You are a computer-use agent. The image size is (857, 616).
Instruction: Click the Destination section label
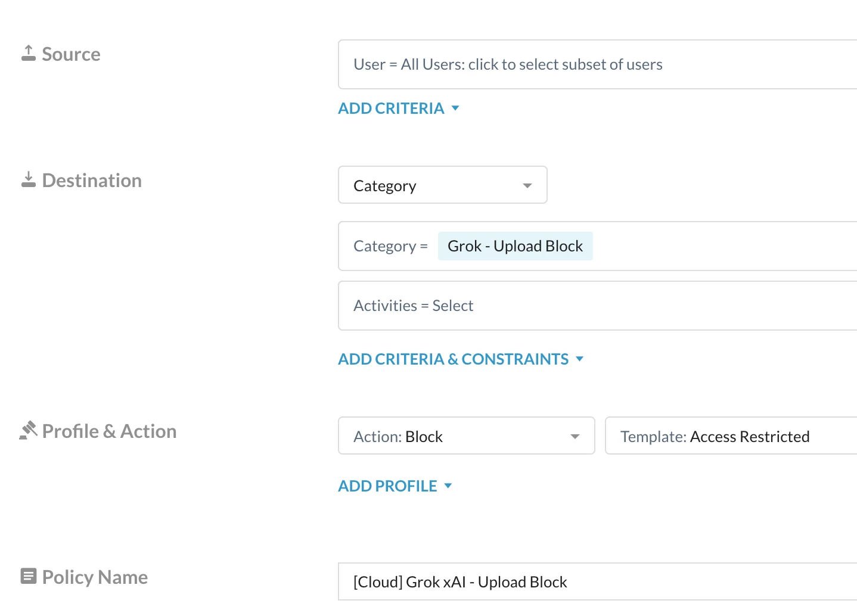click(x=92, y=181)
